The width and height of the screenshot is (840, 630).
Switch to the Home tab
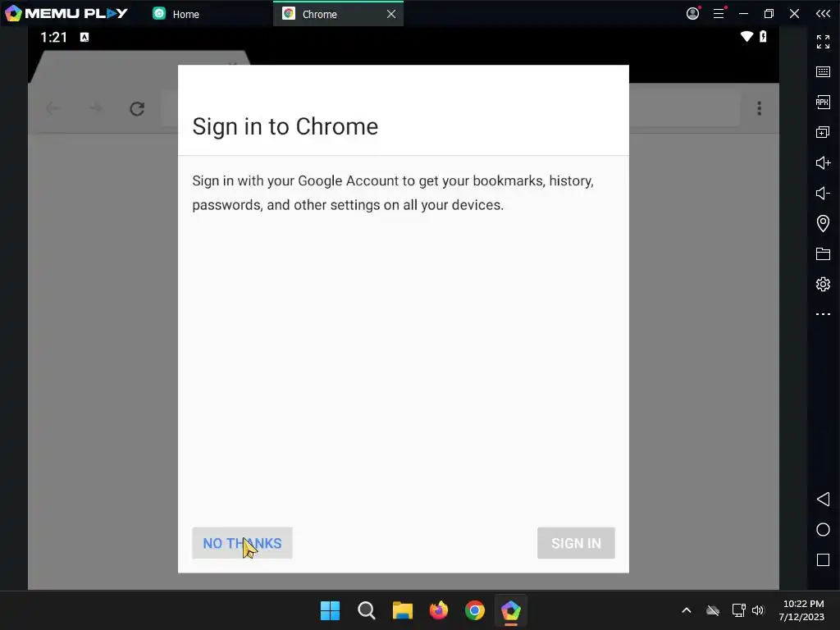pos(176,14)
